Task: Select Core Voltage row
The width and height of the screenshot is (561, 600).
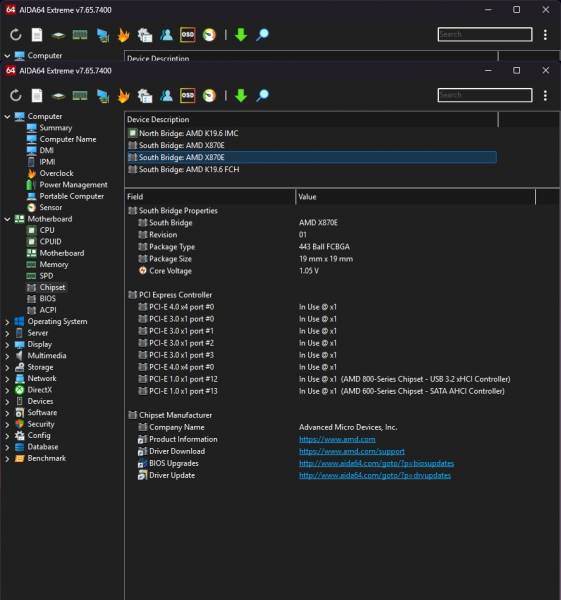Action: tap(331, 271)
